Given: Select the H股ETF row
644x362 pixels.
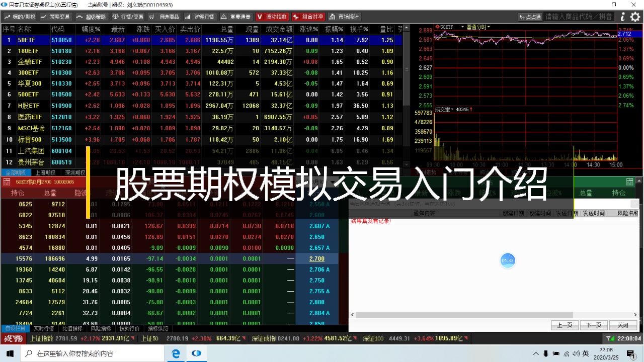Looking at the screenshot, I should tap(201, 106).
